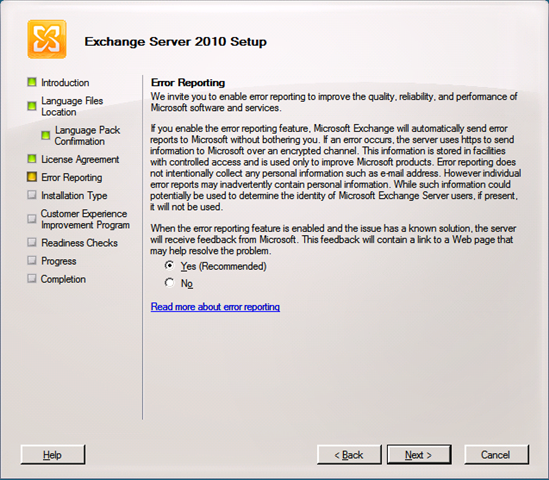Click the gray Installation Type step square
This screenshot has width=549, height=480.
pyautogui.click(x=32, y=195)
